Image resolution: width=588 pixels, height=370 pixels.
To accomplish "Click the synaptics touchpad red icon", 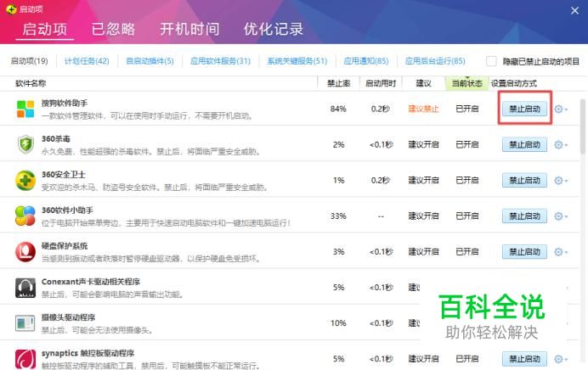I will pos(25,359).
